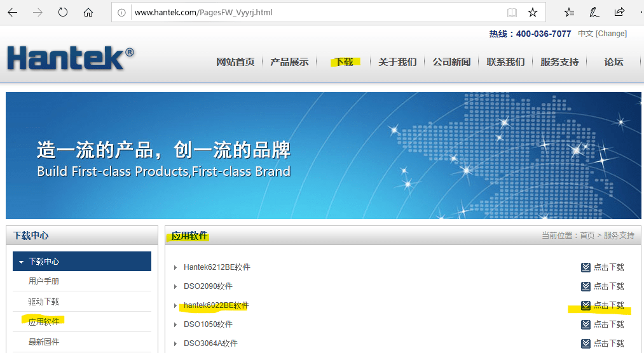Viewport: 644px width, 353px height.
Task: Add this page to favorites star
Action: pos(533,13)
